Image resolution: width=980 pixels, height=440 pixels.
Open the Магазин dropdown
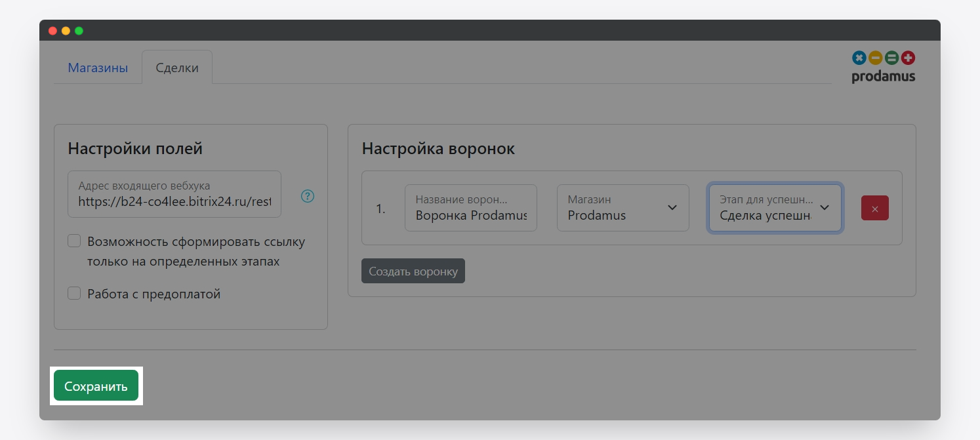click(x=623, y=208)
